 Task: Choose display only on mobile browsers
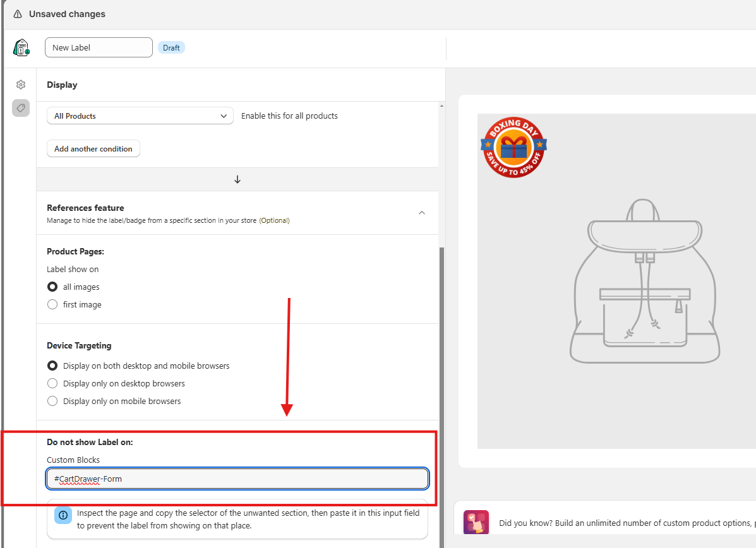[x=53, y=401]
